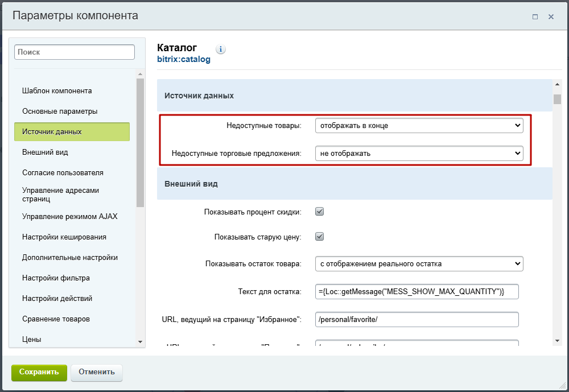Click the bitrix:catalog link
This screenshot has width=569, height=392.
pos(184,59)
